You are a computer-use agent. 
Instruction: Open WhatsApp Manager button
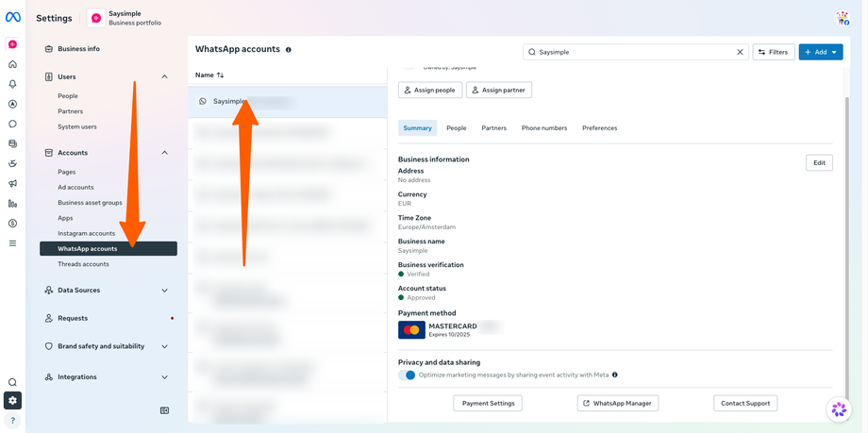618,403
